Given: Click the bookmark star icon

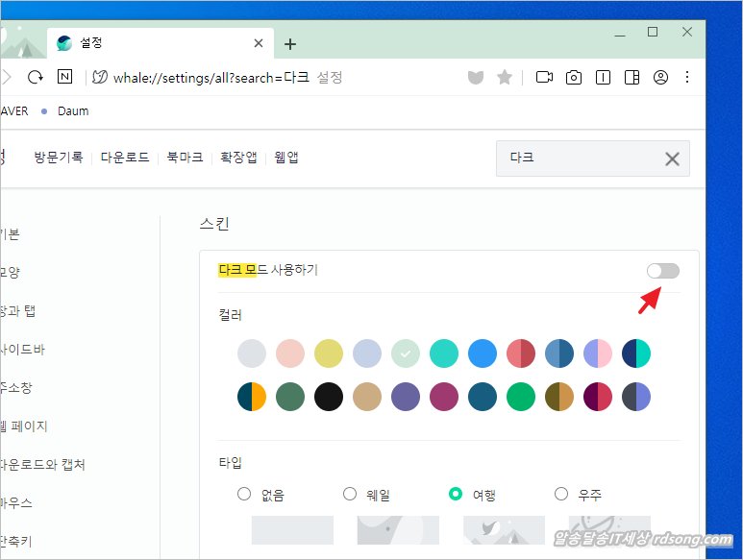Looking at the screenshot, I should 505,77.
